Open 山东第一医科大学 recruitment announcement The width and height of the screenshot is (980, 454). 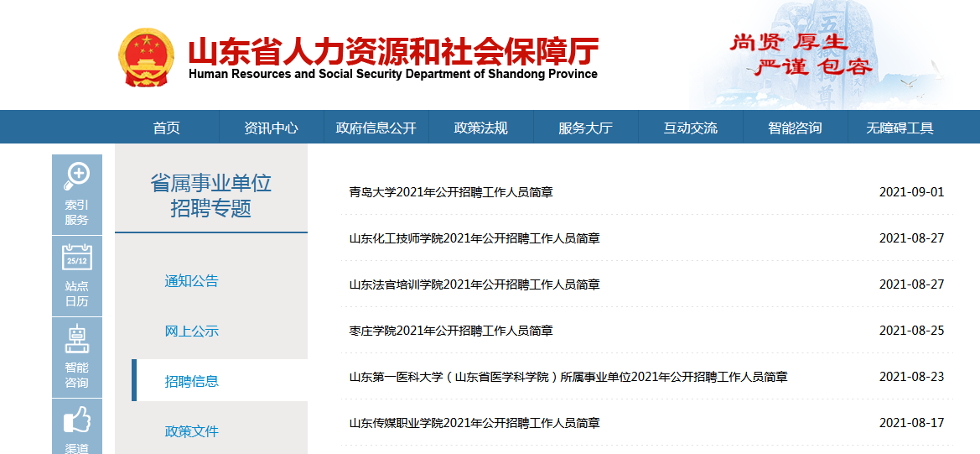[568, 377]
